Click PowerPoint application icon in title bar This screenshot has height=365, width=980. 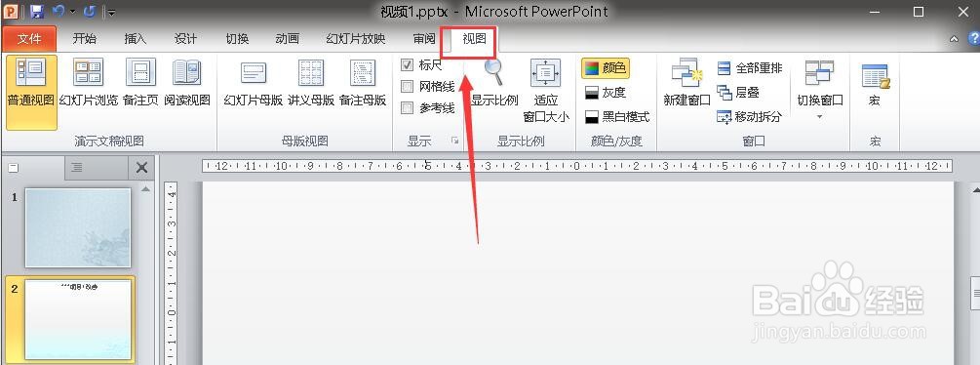coord(11,12)
